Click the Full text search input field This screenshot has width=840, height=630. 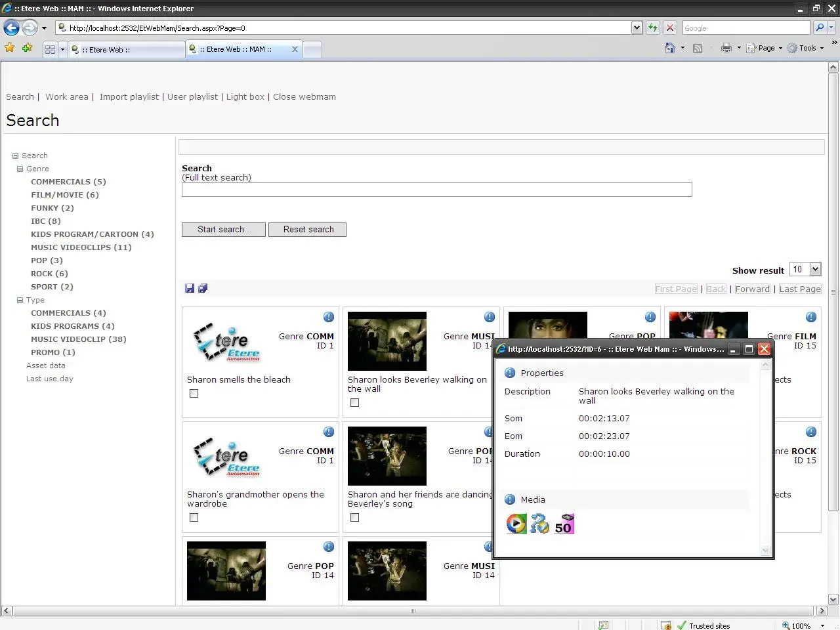(x=436, y=190)
